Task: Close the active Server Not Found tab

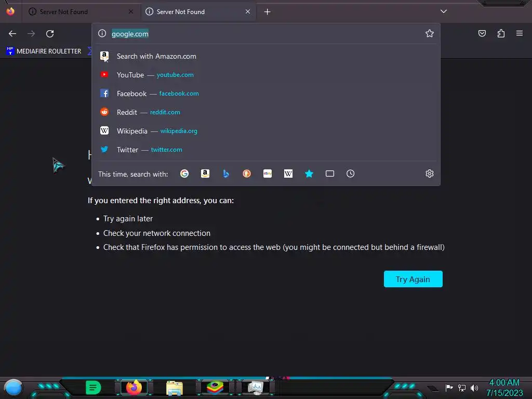Action: pyautogui.click(x=248, y=11)
